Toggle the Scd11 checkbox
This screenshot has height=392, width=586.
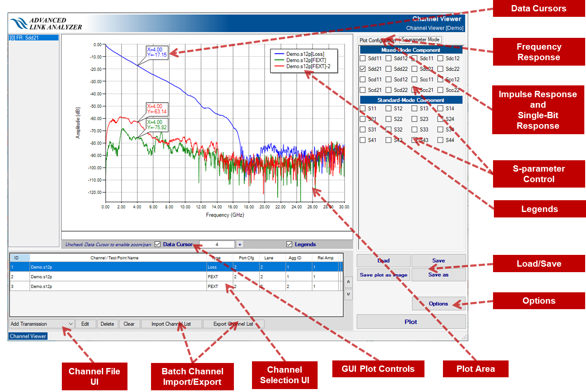(363, 79)
